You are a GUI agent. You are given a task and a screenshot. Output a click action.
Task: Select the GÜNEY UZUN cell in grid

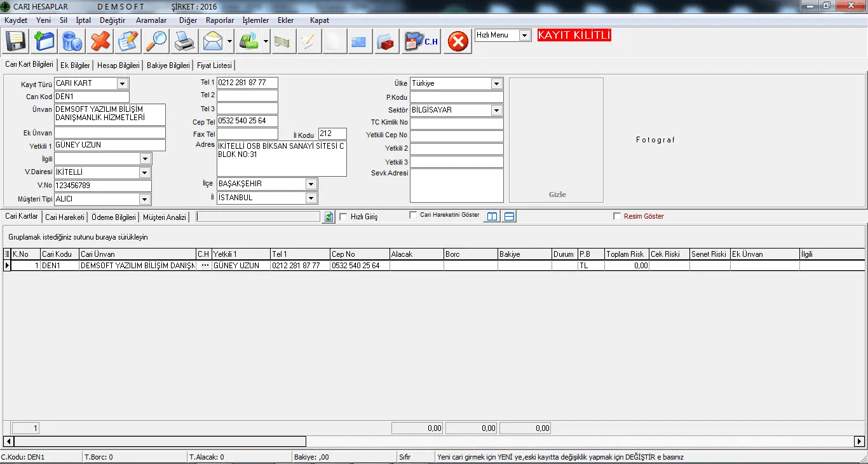(x=241, y=266)
